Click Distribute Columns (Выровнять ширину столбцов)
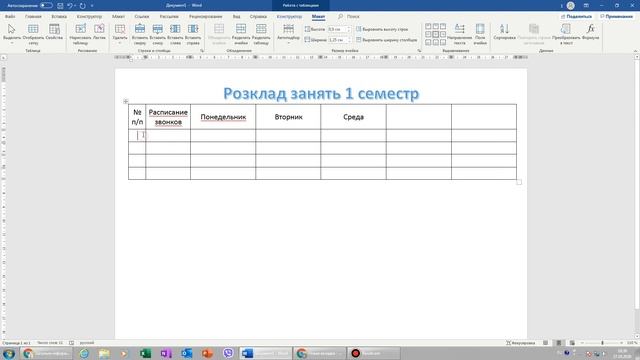 (387, 40)
